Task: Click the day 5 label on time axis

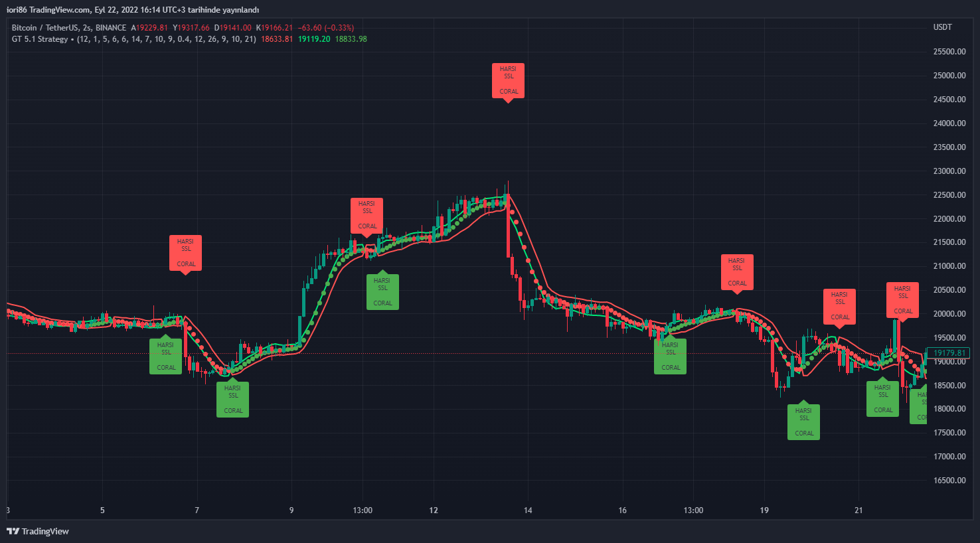Action: (102, 510)
